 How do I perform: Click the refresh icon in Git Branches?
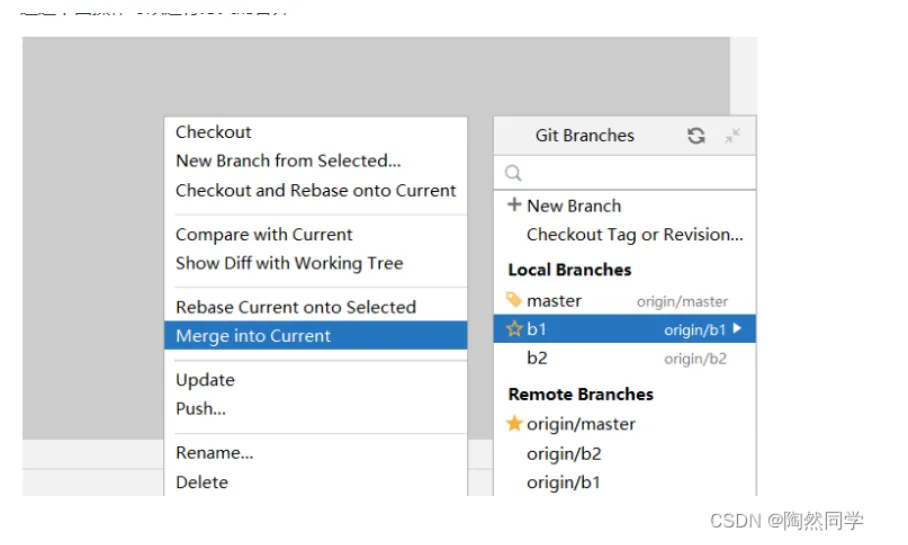[696, 136]
